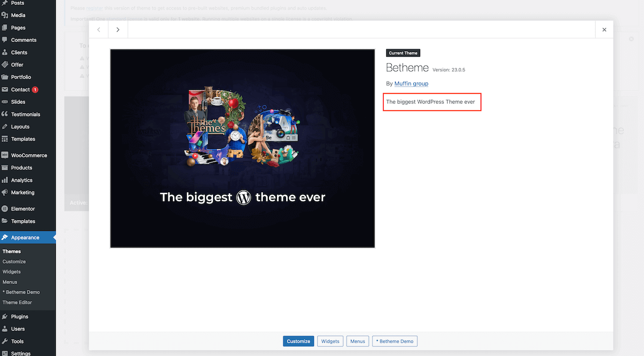Click the Elementor icon in sidebar
The image size is (644, 356).
(x=5, y=209)
